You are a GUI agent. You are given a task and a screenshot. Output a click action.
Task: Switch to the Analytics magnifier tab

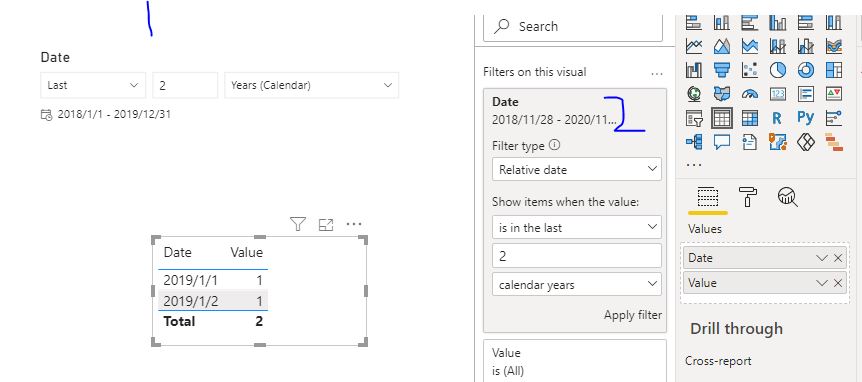point(788,196)
